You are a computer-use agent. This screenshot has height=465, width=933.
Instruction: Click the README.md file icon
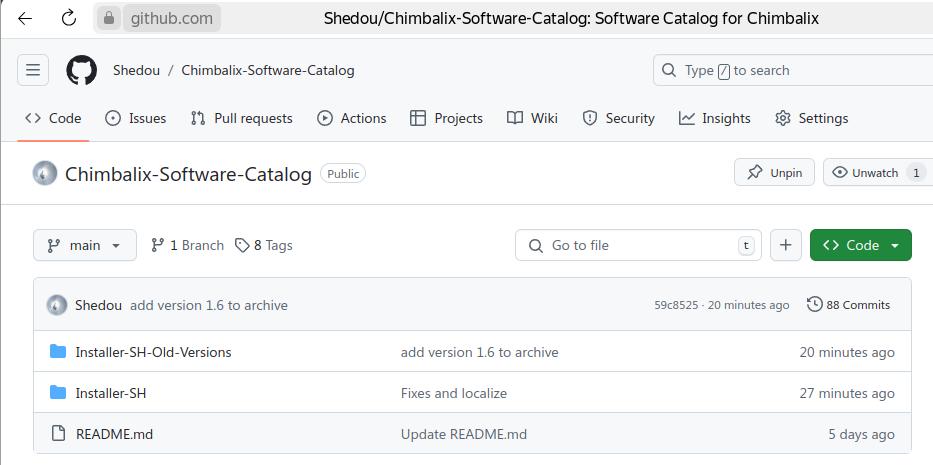(x=57, y=434)
